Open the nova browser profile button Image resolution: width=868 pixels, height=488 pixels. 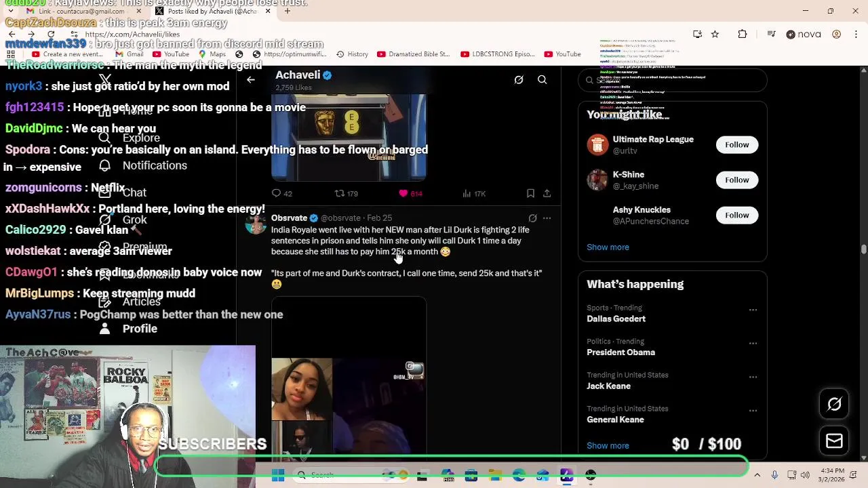(x=804, y=34)
